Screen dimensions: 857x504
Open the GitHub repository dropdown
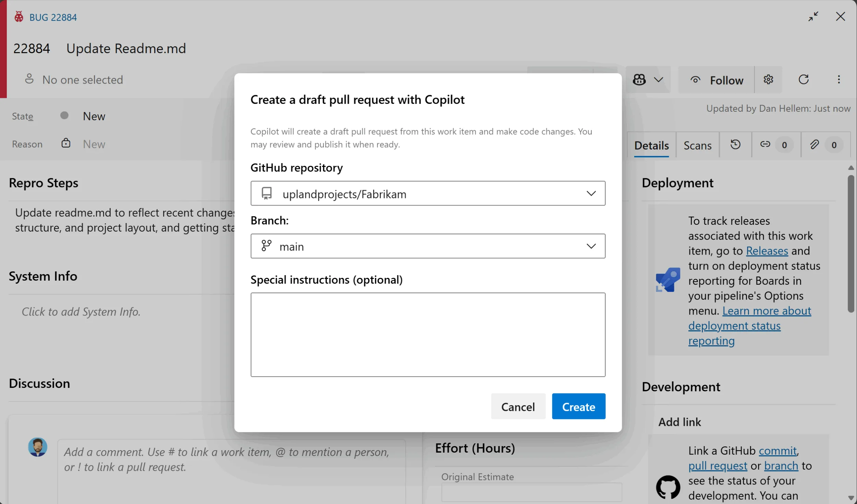click(591, 193)
